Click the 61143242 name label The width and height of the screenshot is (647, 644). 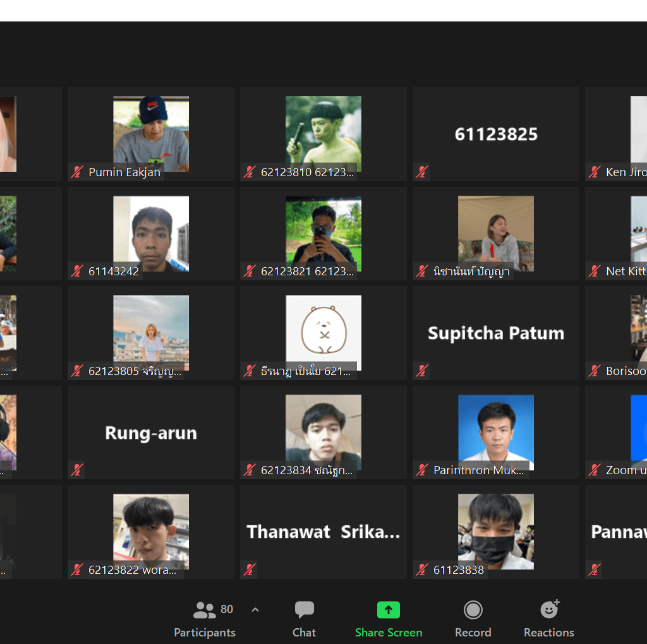114,271
